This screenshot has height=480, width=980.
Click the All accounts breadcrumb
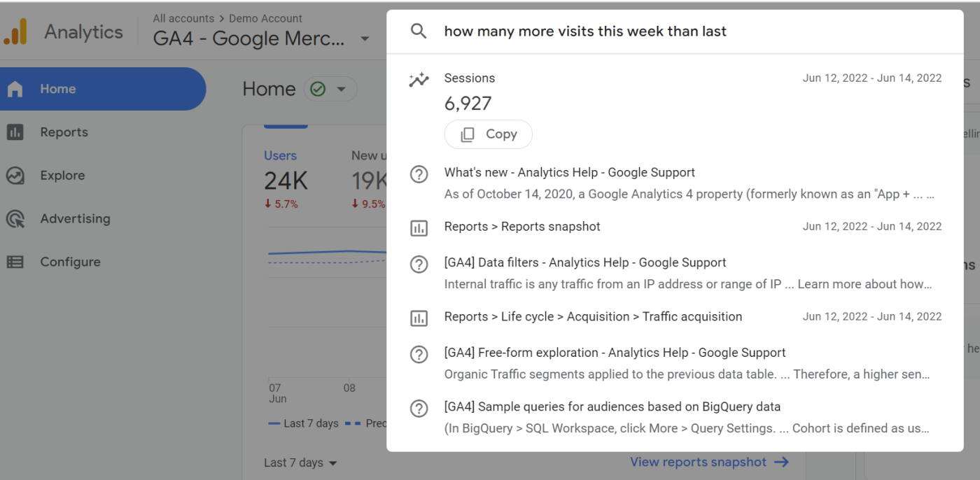[183, 19]
